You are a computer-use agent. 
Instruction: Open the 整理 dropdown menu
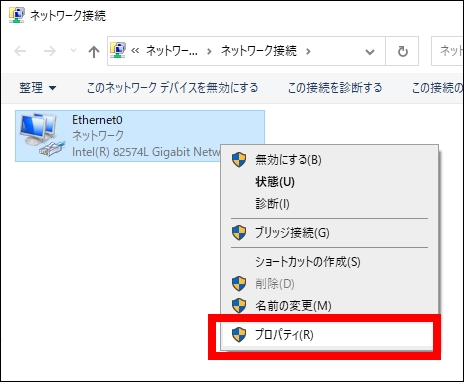click(x=37, y=88)
